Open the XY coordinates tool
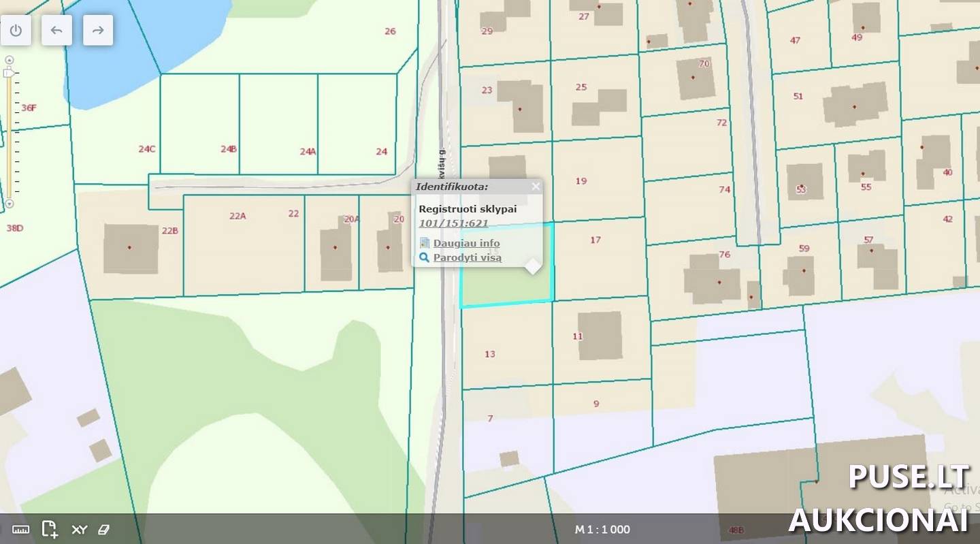The width and height of the screenshot is (980, 544). point(79,529)
